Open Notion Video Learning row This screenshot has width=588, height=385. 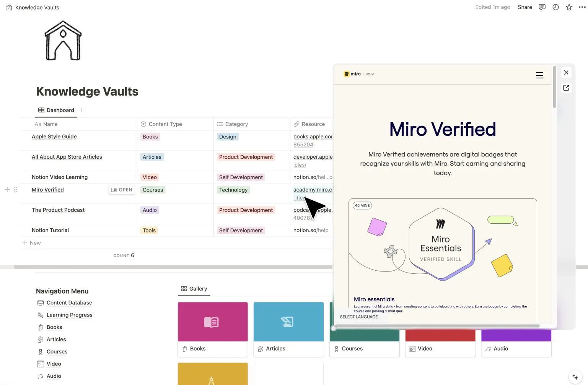tap(60, 177)
